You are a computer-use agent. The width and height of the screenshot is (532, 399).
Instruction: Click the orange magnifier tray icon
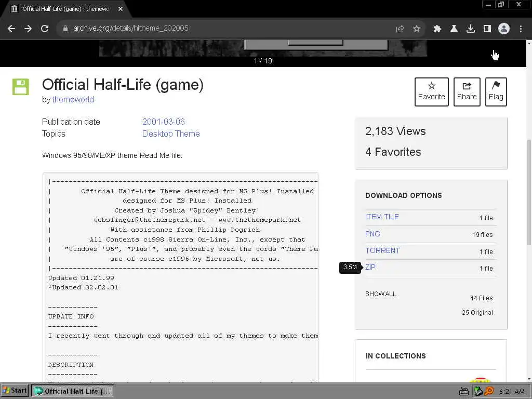coord(489,391)
